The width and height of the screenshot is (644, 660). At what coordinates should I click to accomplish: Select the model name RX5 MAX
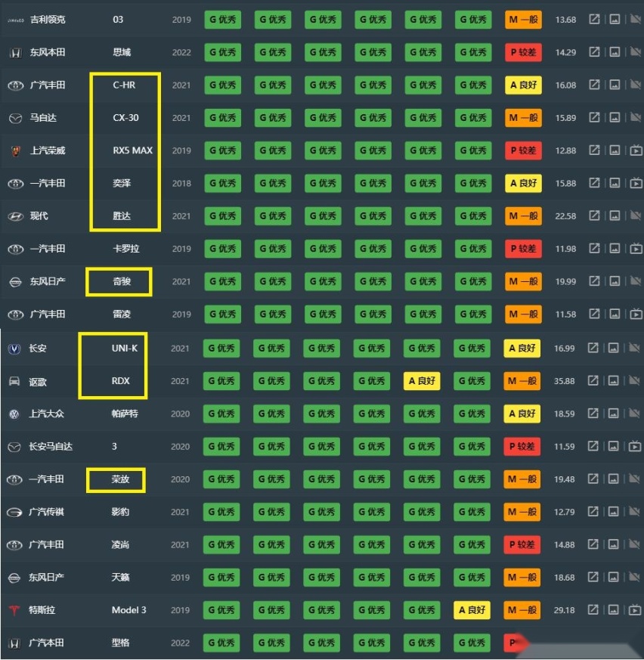[132, 150]
